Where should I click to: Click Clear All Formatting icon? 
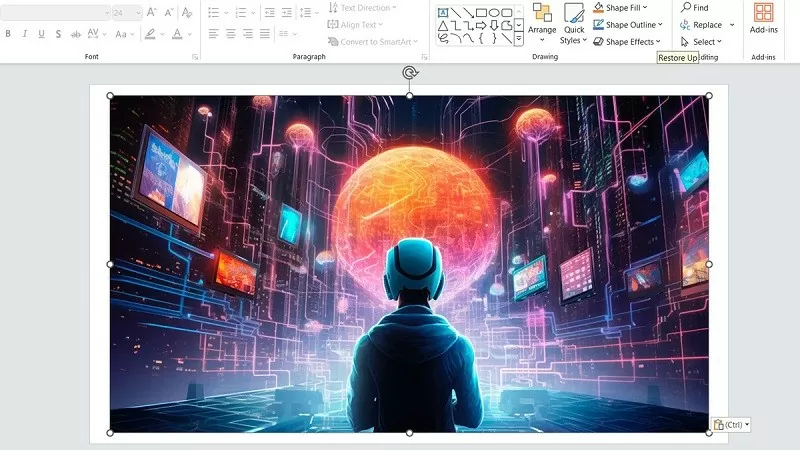point(187,12)
